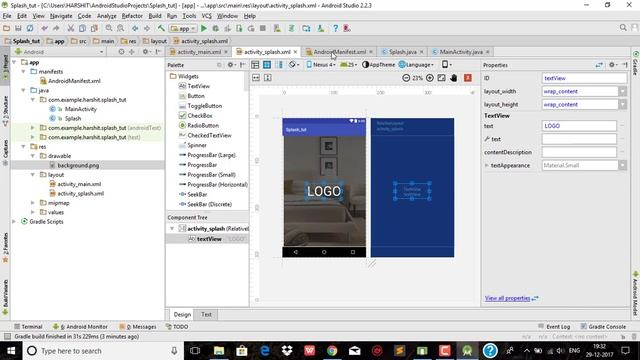Switch to the Text editor tab

pyautogui.click(x=206, y=314)
